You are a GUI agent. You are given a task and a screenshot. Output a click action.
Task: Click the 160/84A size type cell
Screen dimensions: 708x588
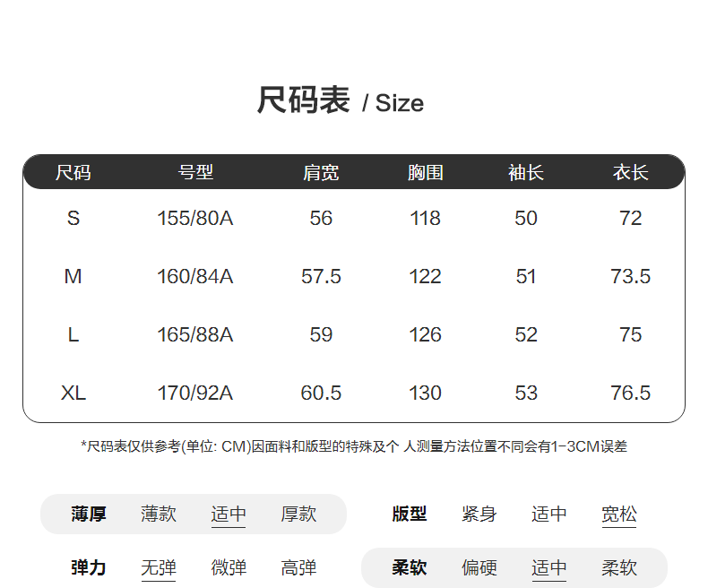(194, 276)
